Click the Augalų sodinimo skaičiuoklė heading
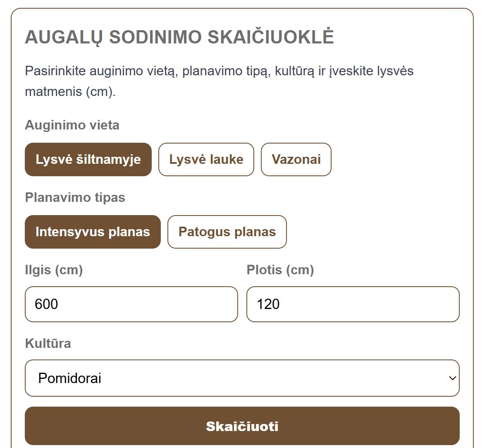Viewport: 482px width, 448px height. tap(179, 37)
